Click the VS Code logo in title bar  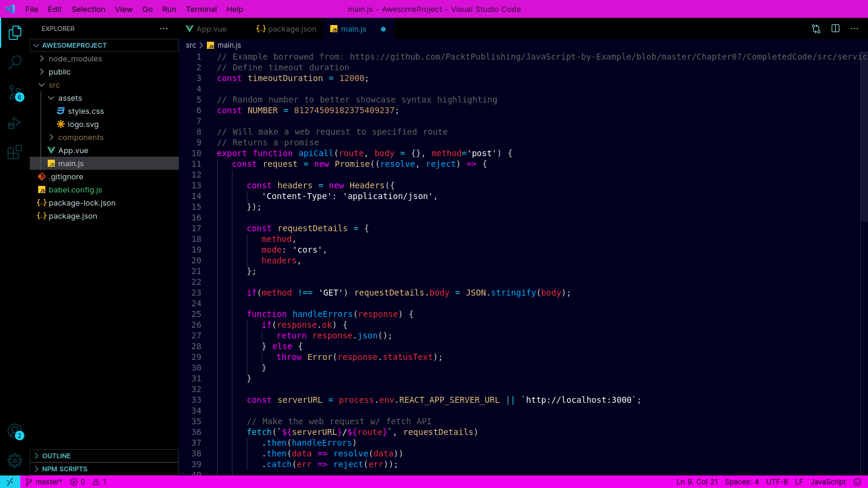(x=10, y=9)
